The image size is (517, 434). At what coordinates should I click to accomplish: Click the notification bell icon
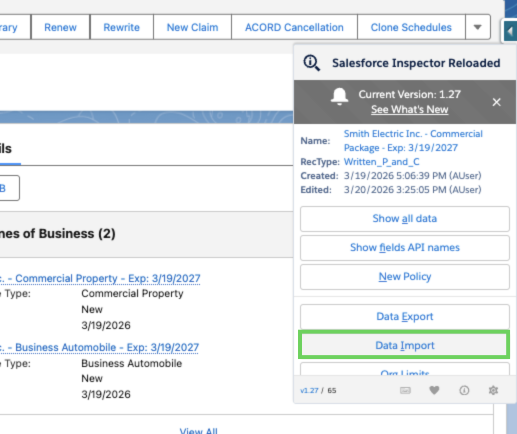coord(339,97)
